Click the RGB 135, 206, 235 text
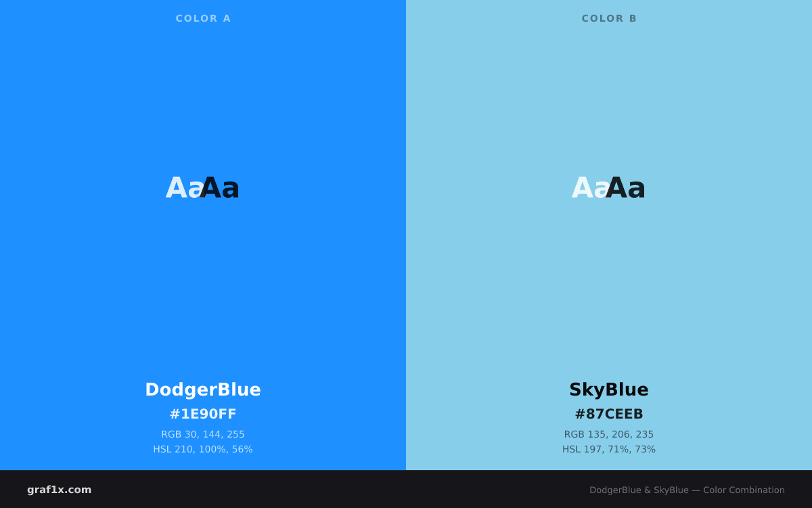Image resolution: width=812 pixels, height=508 pixels. 609,434
